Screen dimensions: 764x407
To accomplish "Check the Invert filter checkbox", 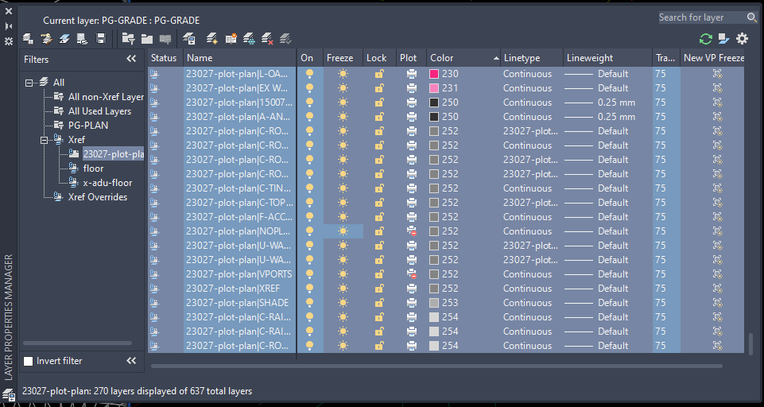I will pos(29,361).
